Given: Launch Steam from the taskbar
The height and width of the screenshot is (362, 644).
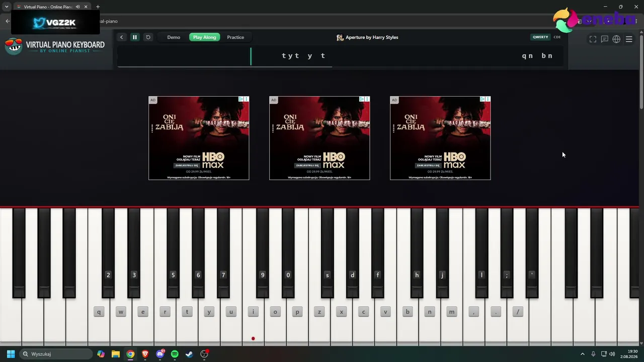Looking at the screenshot, I should [x=189, y=354].
